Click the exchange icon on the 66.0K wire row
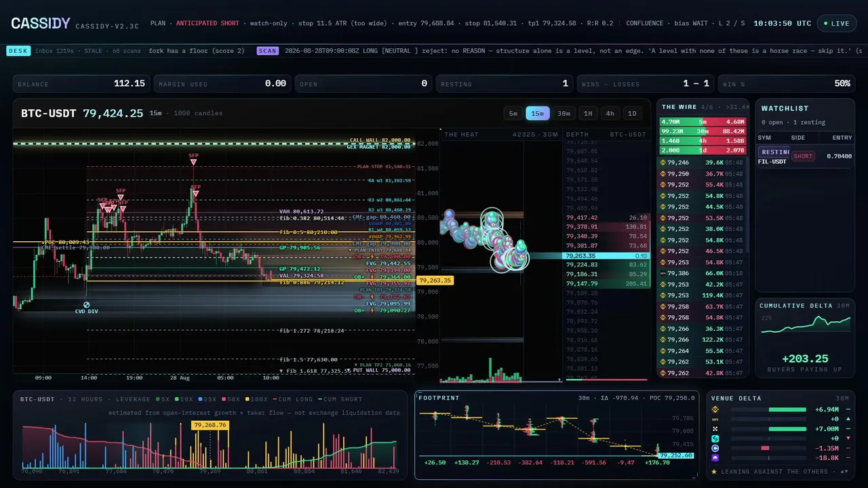 [663, 273]
